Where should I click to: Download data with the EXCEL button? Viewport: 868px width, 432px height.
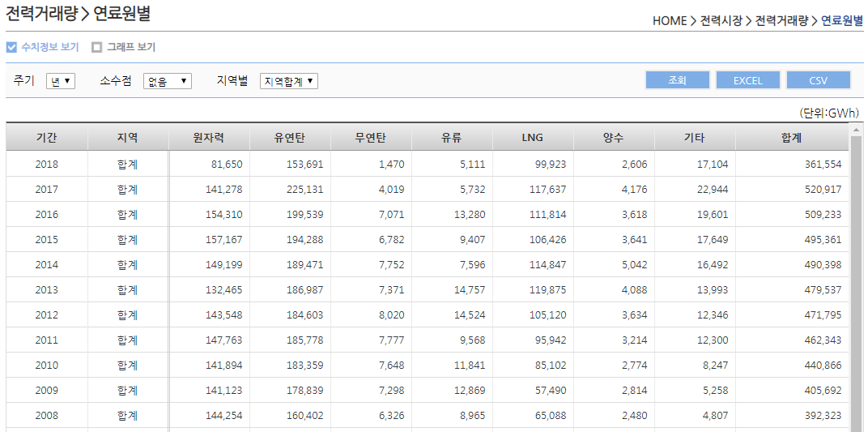click(x=747, y=80)
